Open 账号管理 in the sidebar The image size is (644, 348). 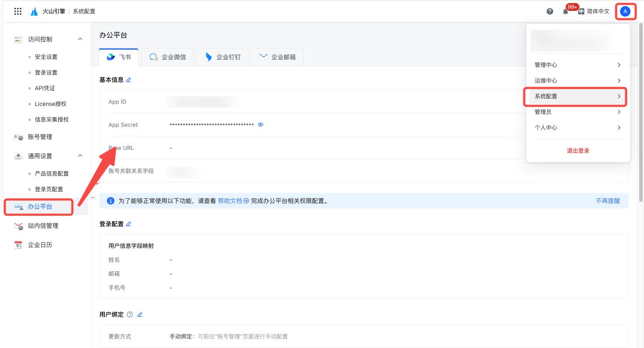[x=40, y=137]
